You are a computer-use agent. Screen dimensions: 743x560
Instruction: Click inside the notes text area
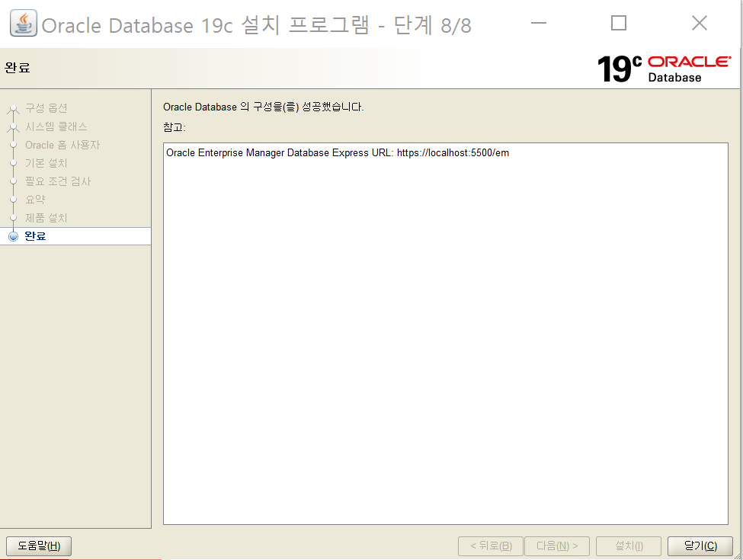tap(446, 334)
